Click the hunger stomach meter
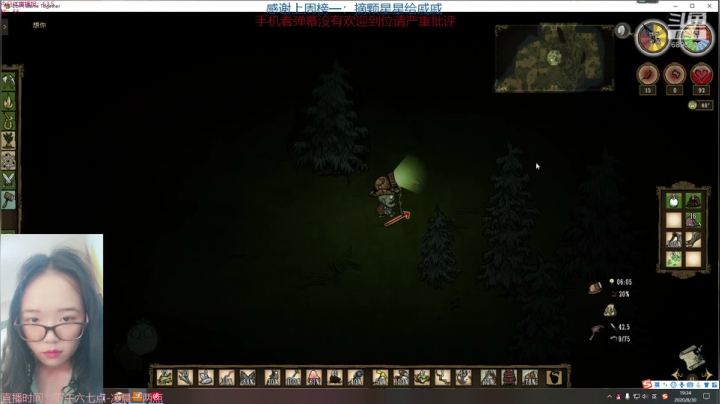The width and height of the screenshot is (720, 404). (648, 74)
